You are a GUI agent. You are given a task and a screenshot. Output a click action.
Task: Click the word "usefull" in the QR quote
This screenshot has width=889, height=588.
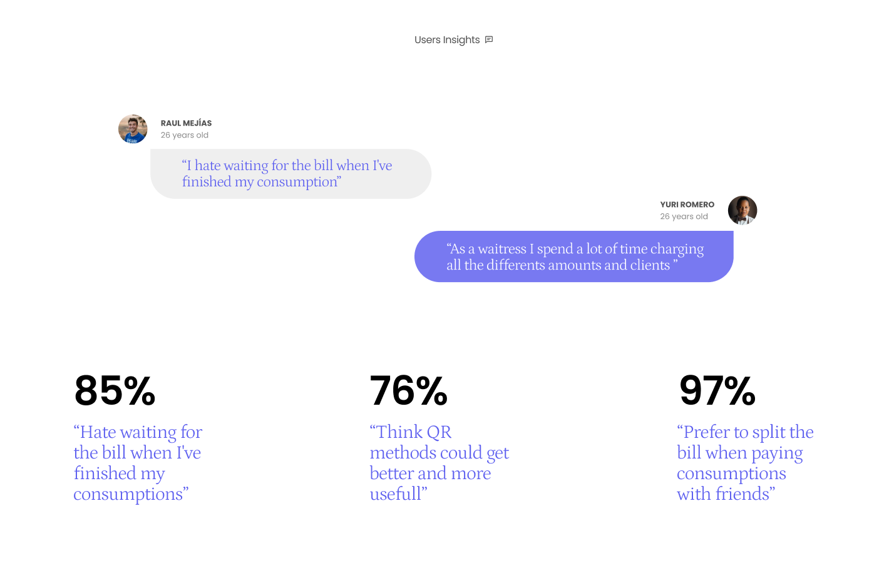pyautogui.click(x=396, y=494)
